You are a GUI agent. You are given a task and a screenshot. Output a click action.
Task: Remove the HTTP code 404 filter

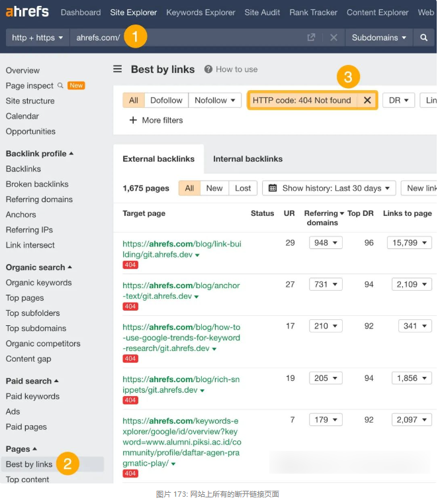point(367,100)
